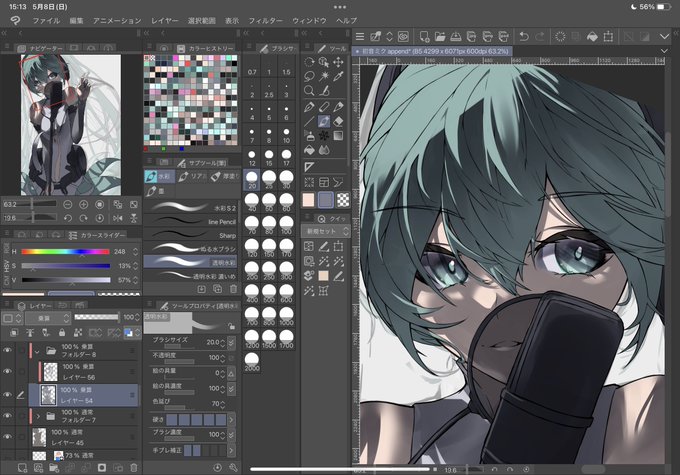Select the 水彩 S 2 brush
Image resolution: width=680 pixels, height=475 pixels.
(x=190, y=208)
